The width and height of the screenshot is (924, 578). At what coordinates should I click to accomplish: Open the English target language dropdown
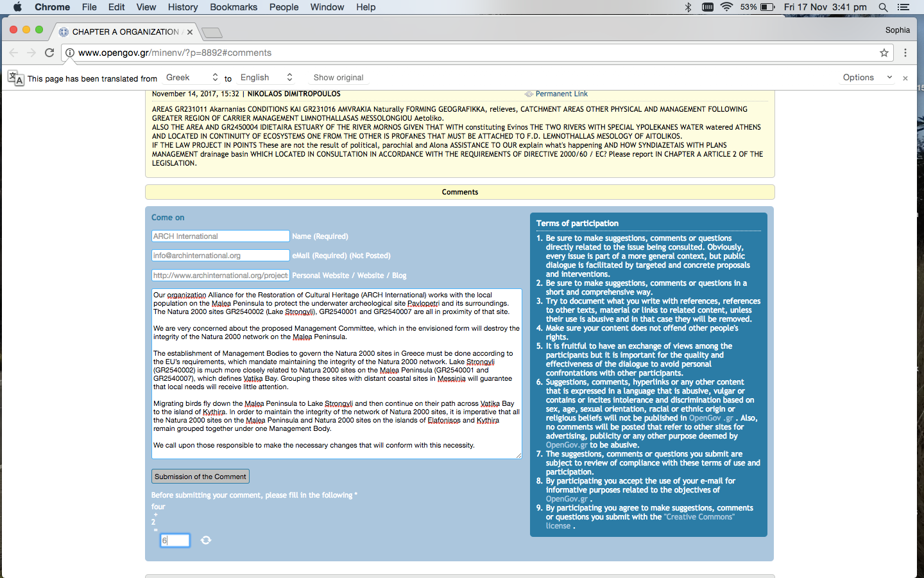pyautogui.click(x=266, y=78)
